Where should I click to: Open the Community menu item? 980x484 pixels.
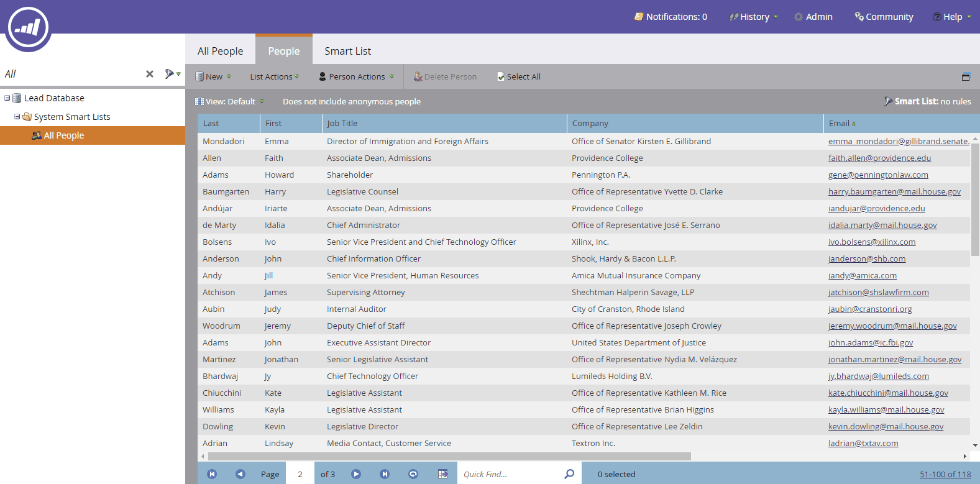coord(884,17)
